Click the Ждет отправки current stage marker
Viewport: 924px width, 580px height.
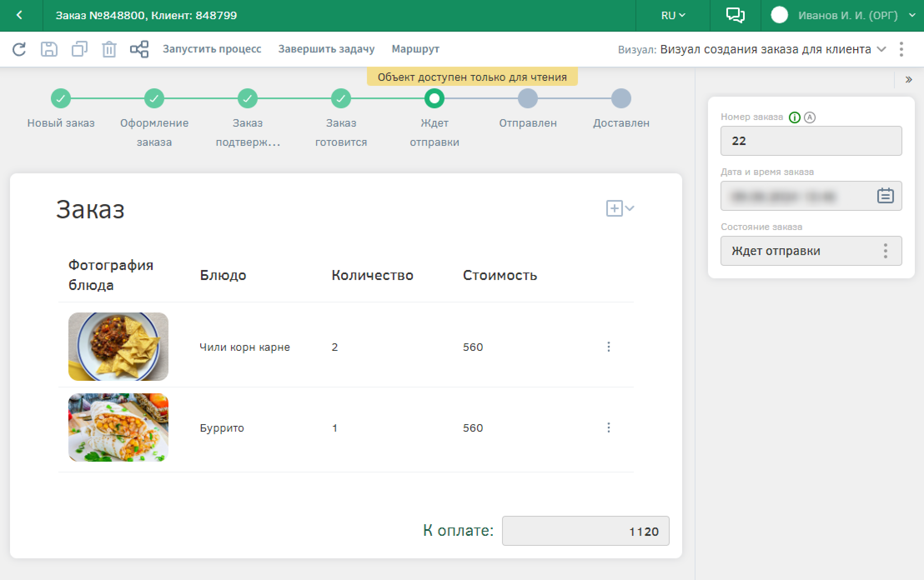coord(434,99)
